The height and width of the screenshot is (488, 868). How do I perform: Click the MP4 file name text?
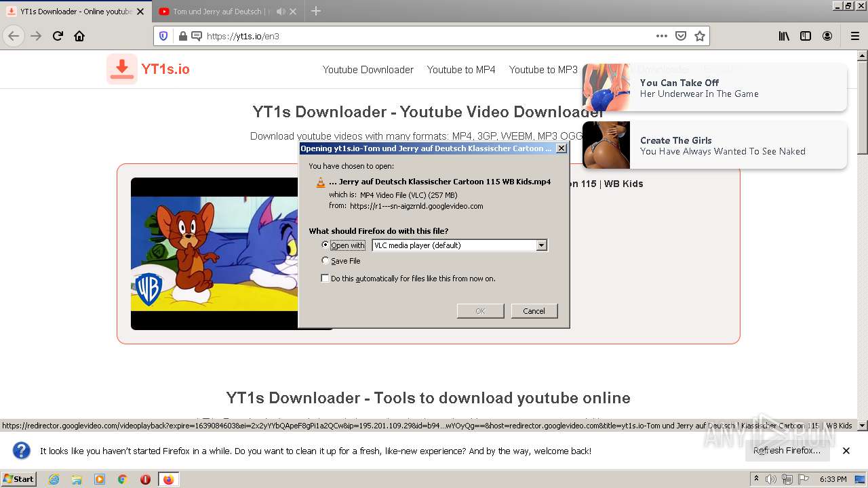[x=439, y=182]
